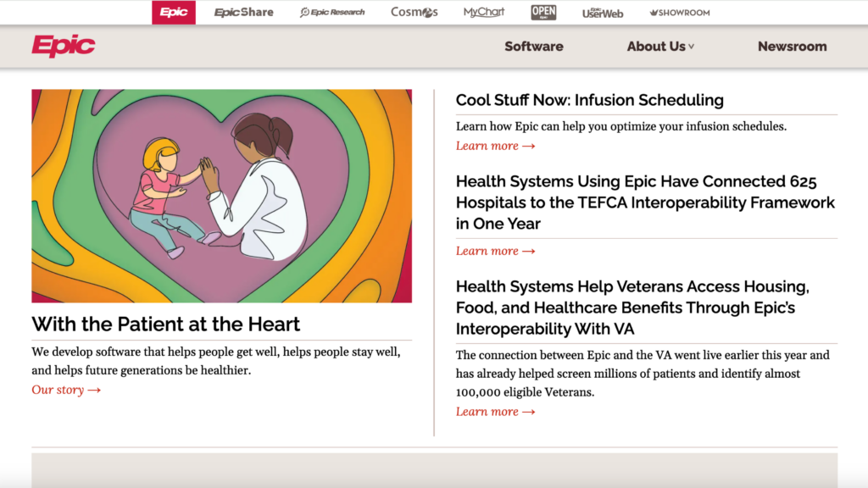Select the EpicShare logo
868x488 pixels.
coord(243,12)
